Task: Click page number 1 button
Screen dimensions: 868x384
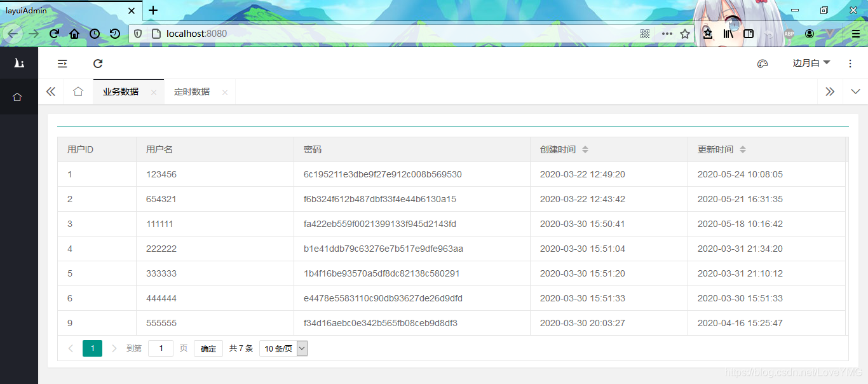Action: 92,348
